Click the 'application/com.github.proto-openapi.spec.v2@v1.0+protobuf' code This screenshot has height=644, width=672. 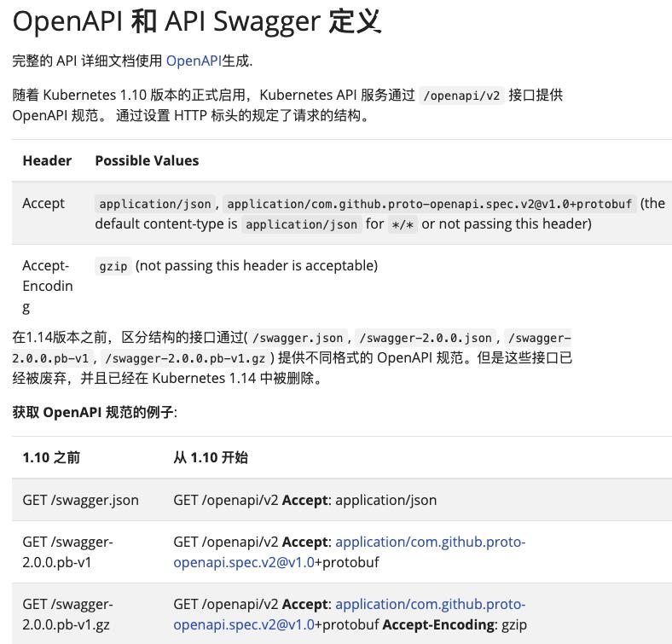tap(430, 204)
